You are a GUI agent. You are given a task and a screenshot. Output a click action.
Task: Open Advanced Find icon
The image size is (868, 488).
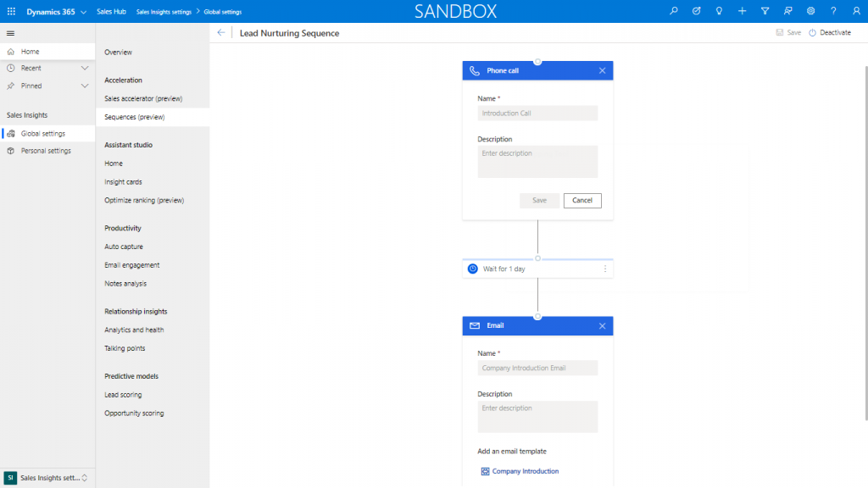pyautogui.click(x=788, y=10)
